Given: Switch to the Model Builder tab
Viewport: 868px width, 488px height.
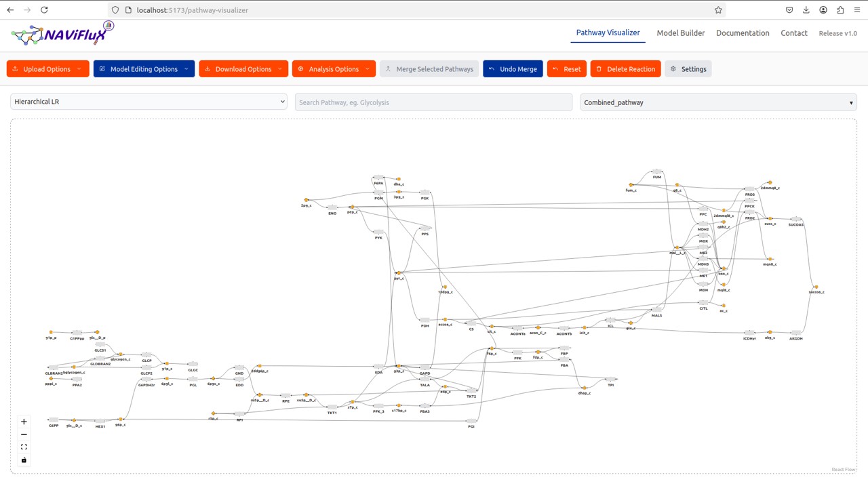Looking at the screenshot, I should [680, 33].
